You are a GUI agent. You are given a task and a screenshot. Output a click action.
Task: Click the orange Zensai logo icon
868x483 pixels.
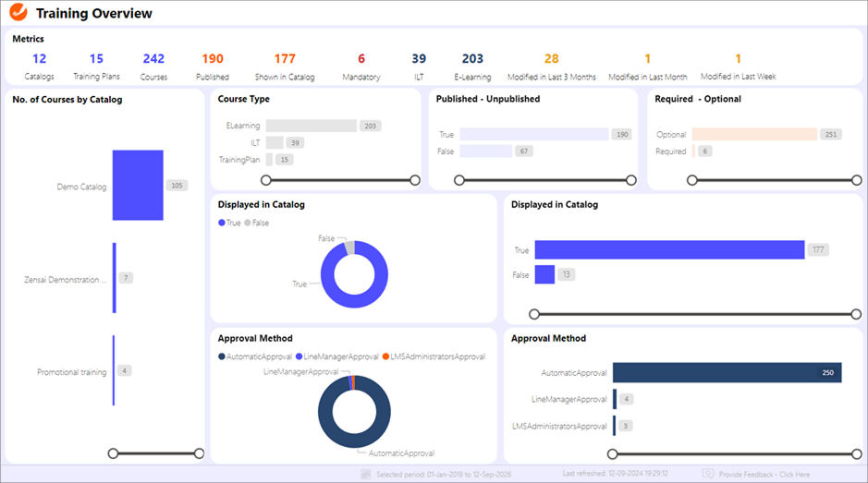pos(18,13)
